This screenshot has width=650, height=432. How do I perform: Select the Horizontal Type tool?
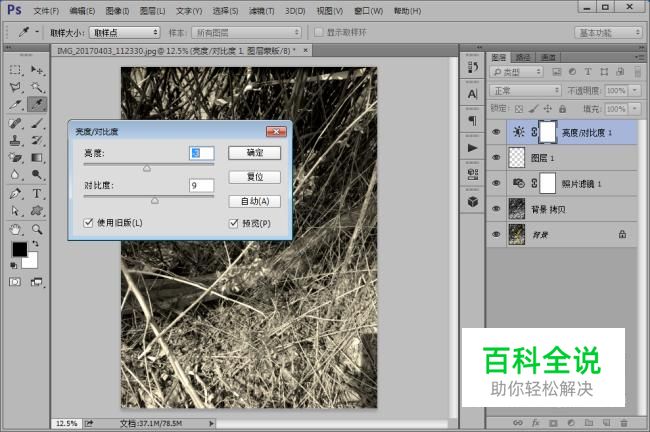(x=37, y=193)
